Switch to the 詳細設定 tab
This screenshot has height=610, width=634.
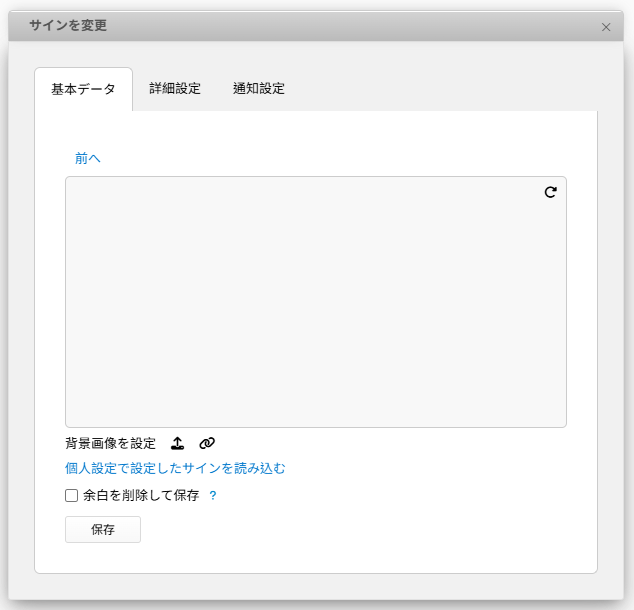pos(175,89)
